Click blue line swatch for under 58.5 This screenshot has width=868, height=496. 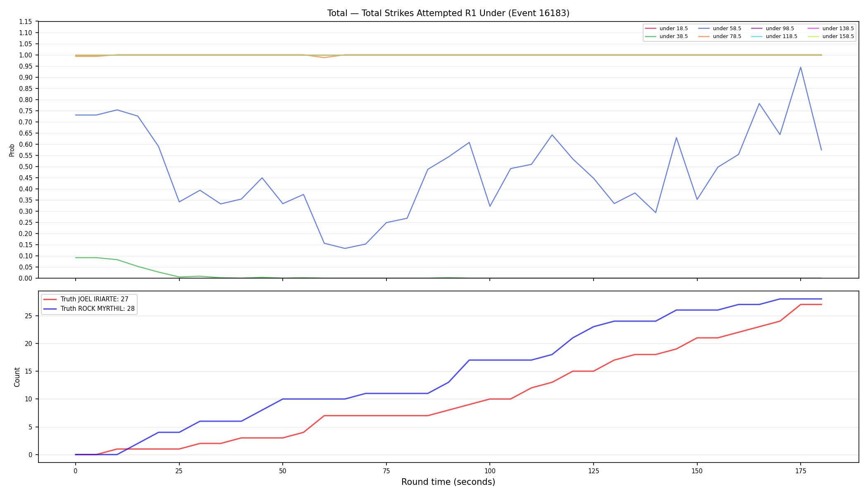[704, 29]
